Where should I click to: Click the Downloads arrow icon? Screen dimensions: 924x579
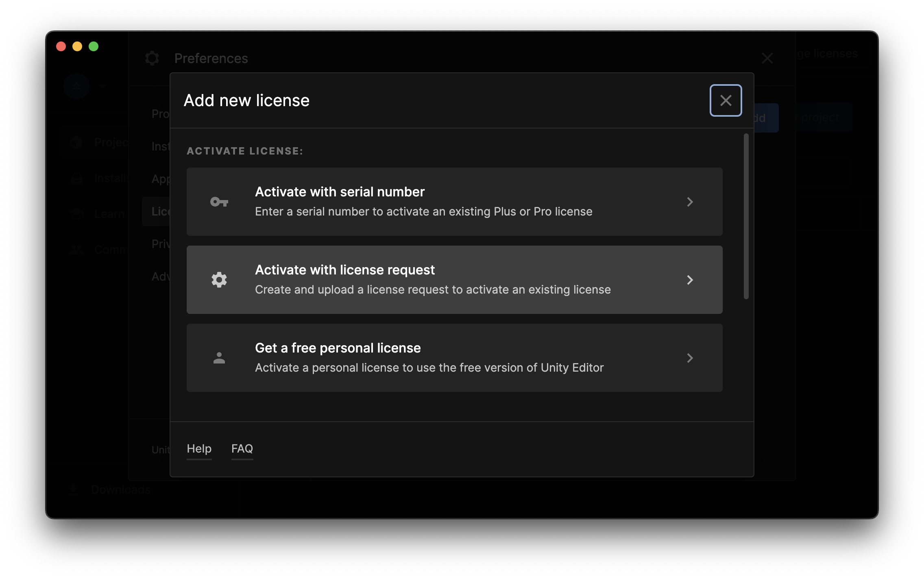pyautogui.click(x=73, y=489)
